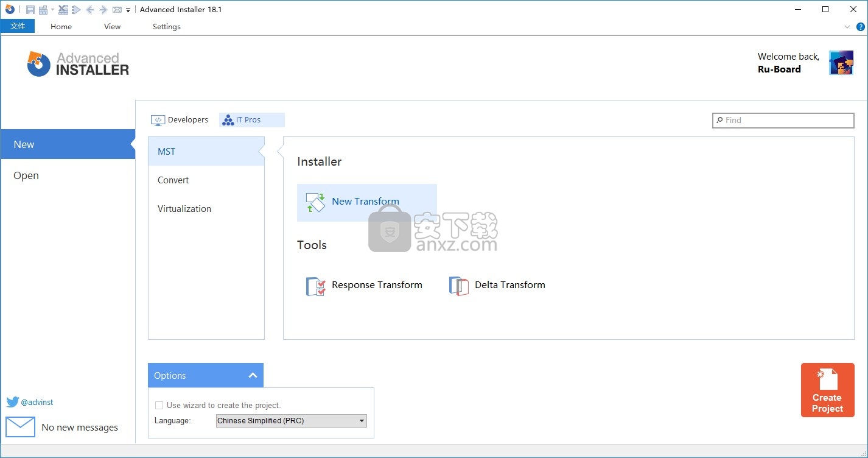This screenshot has width=868, height=458.
Task: Click the magnifier icon in Find box
Action: pyautogui.click(x=719, y=120)
